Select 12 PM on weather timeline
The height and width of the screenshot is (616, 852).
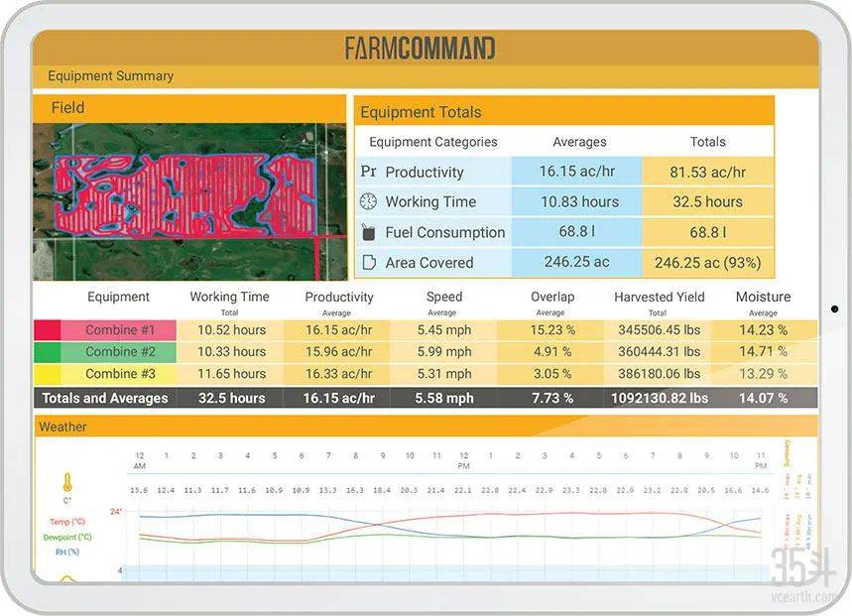[x=463, y=460]
